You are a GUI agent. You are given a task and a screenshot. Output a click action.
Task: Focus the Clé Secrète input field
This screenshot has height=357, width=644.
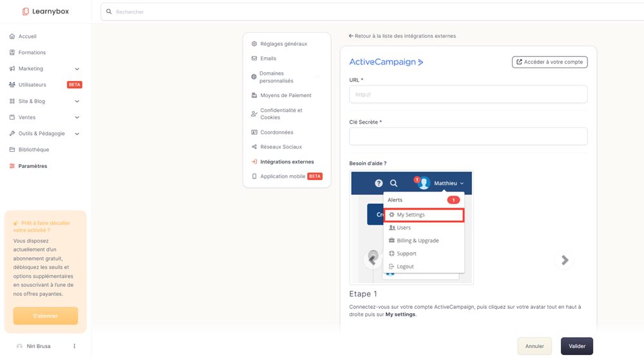coord(468,136)
